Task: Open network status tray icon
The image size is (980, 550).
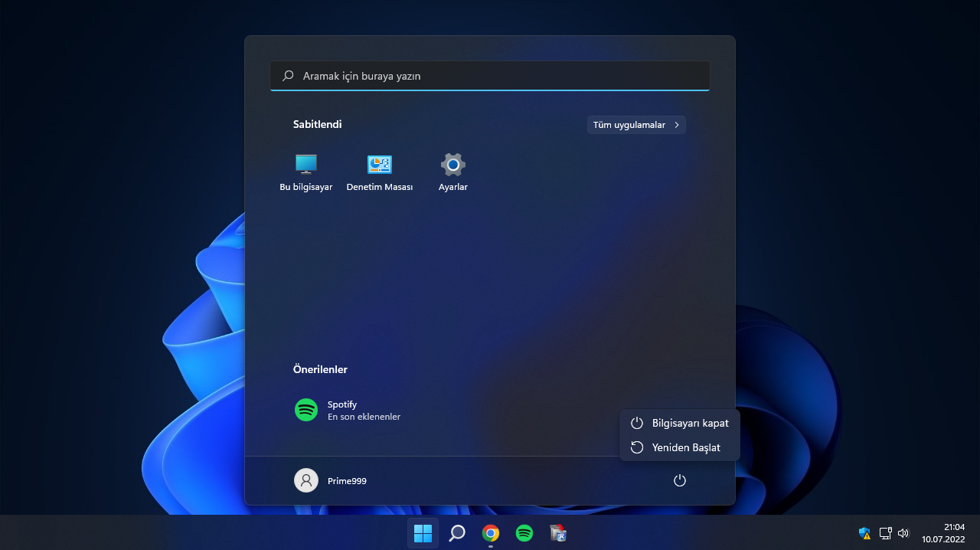Action: point(885,533)
